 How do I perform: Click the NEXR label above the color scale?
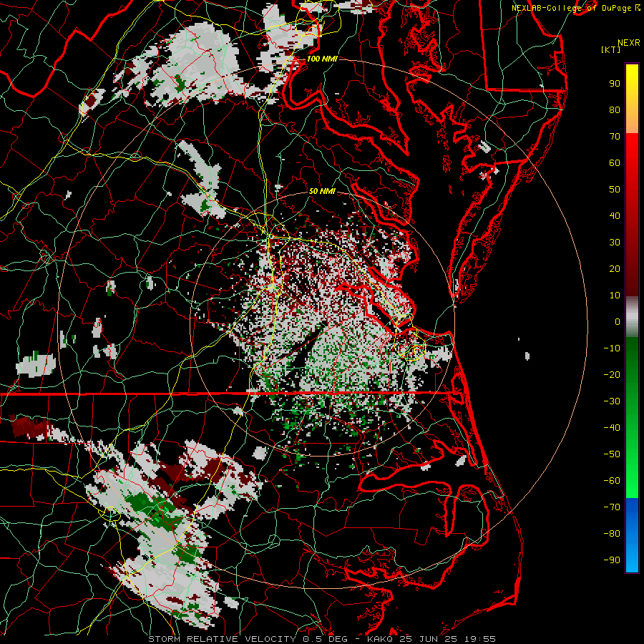tap(629, 43)
